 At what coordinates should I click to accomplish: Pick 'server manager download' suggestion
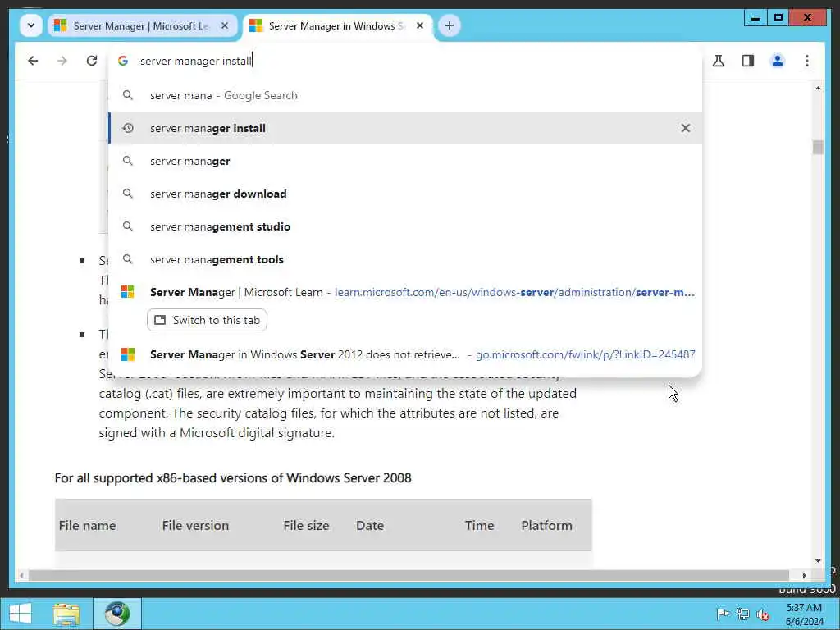pyautogui.click(x=405, y=194)
